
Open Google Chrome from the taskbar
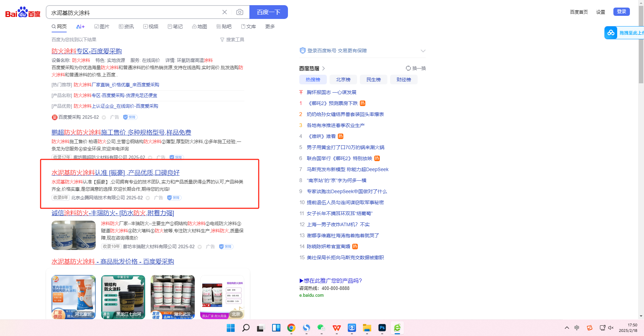coord(291,328)
